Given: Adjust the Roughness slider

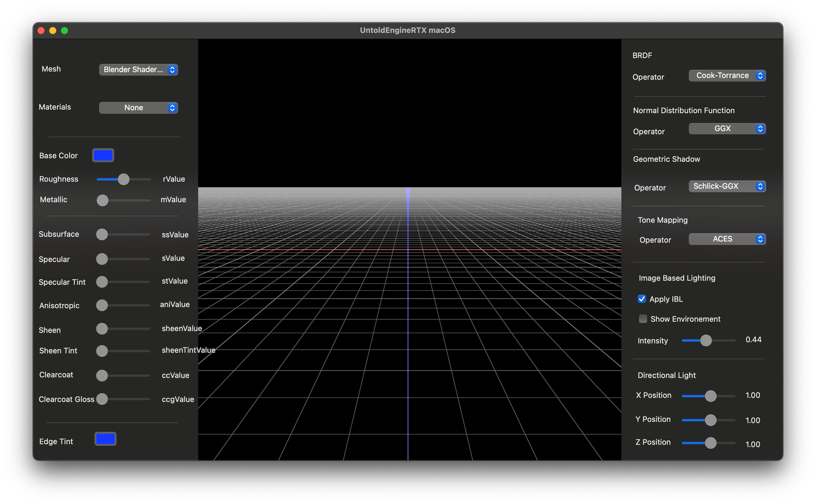Looking at the screenshot, I should coord(123,179).
